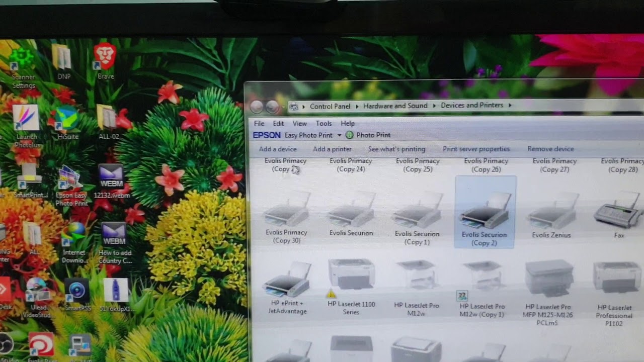Click Add a device

pyautogui.click(x=278, y=149)
